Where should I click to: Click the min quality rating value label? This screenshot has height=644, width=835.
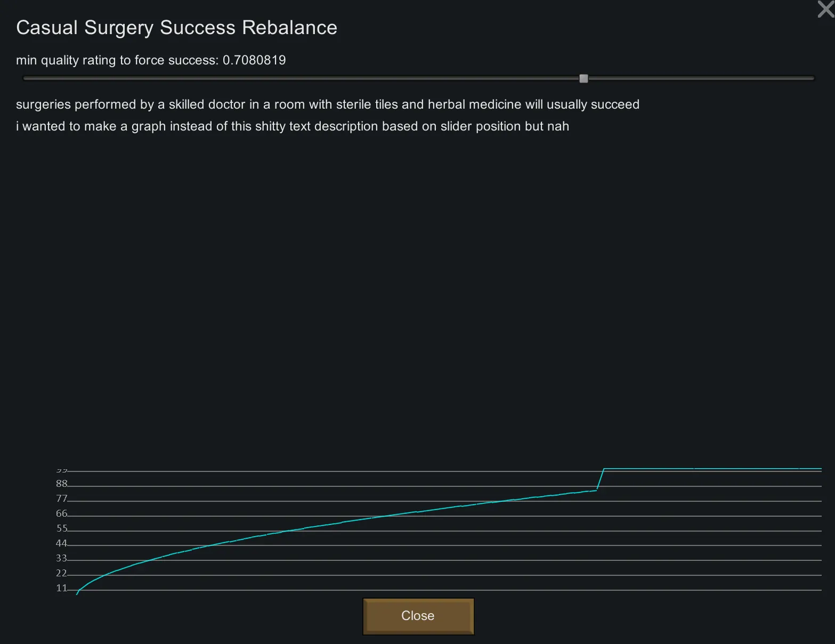151,60
